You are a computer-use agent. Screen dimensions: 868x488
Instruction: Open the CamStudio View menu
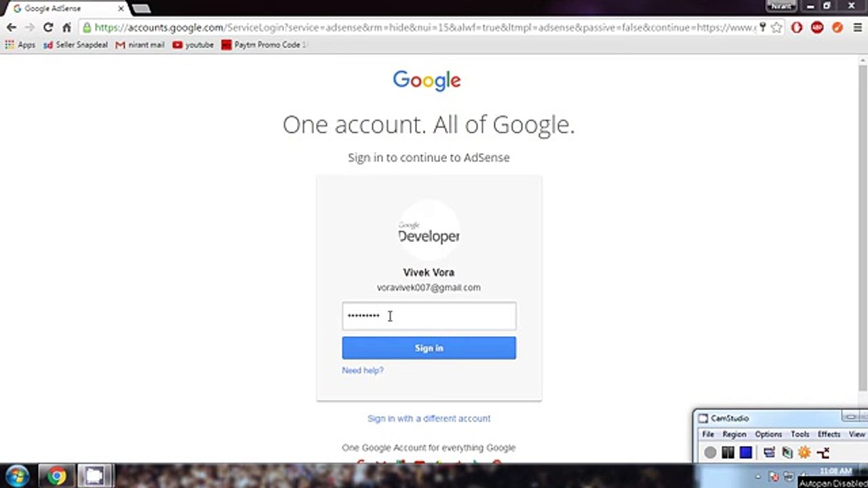click(857, 434)
